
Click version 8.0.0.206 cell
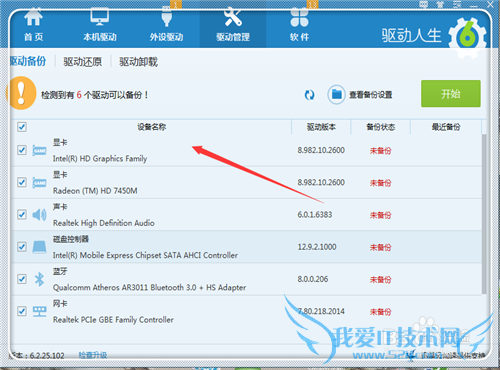tap(313, 279)
